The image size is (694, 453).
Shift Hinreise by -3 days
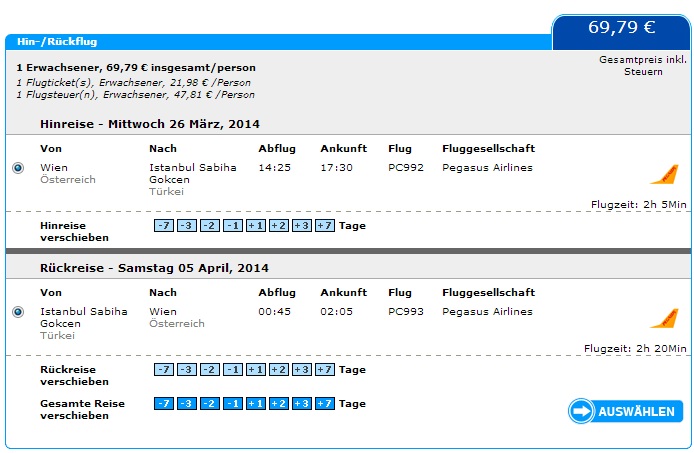pos(187,225)
